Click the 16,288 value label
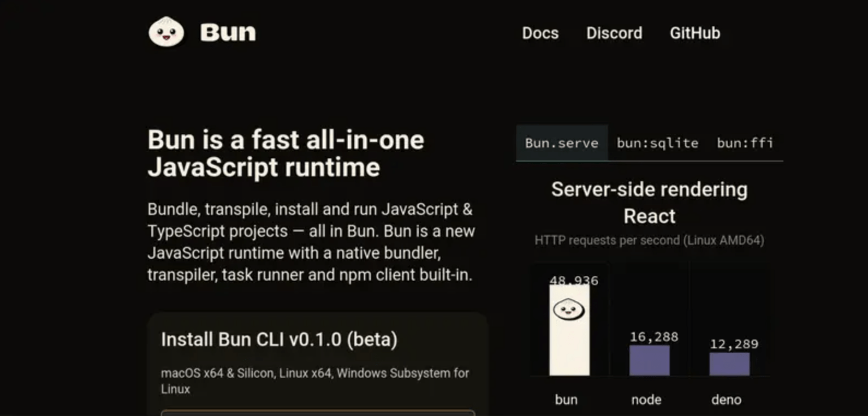868x416 pixels. click(x=654, y=337)
